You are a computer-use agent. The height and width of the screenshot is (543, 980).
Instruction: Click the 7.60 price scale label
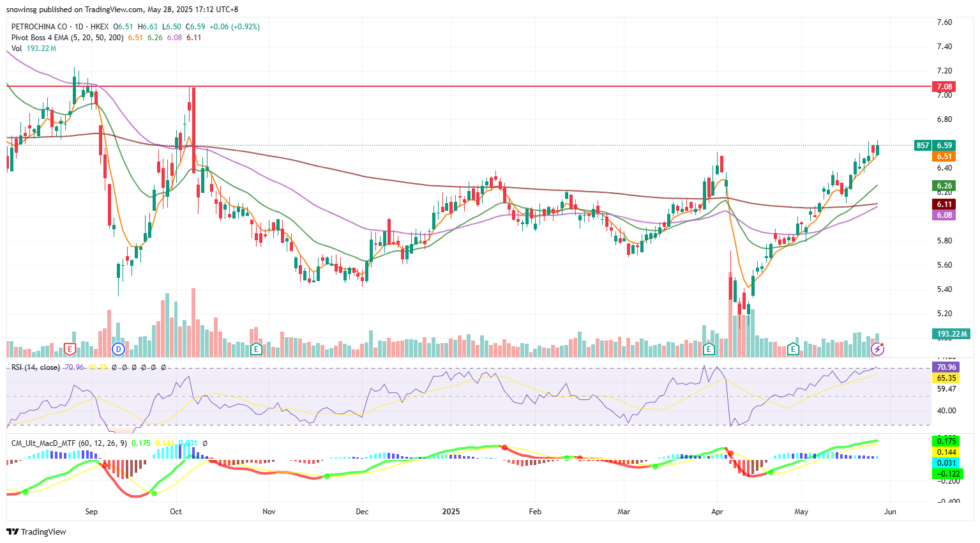(944, 22)
